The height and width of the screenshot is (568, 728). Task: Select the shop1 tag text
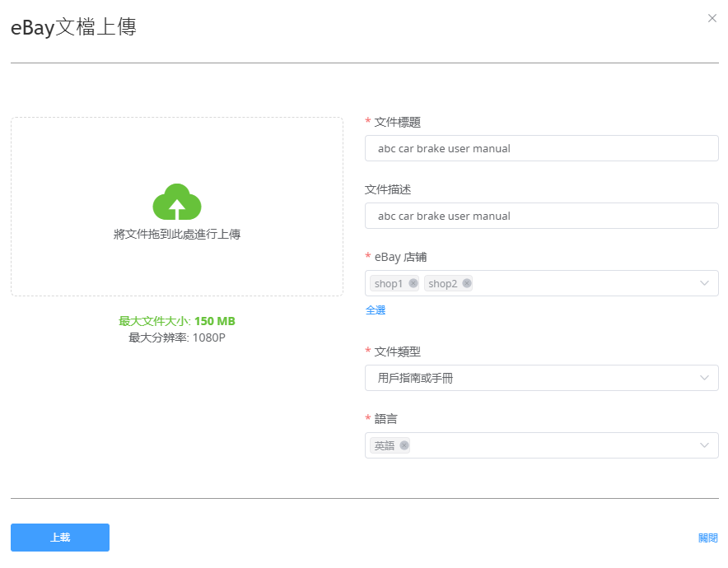point(389,283)
